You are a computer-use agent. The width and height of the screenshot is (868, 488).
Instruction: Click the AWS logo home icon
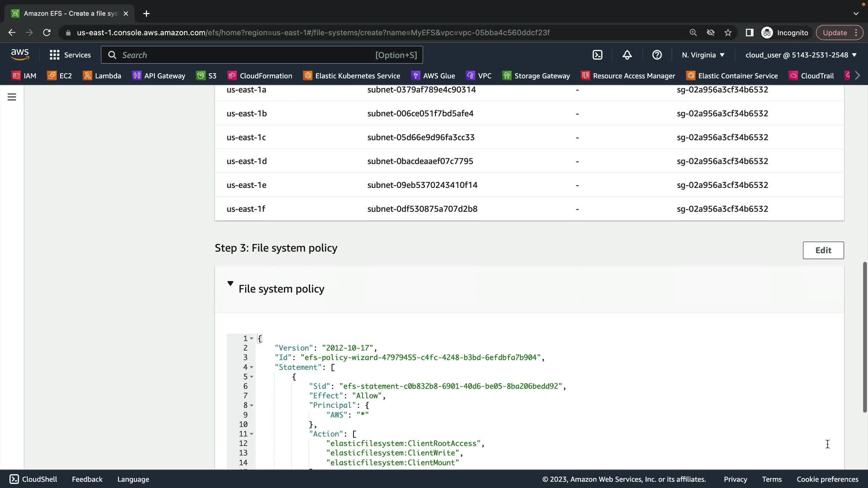(20, 55)
